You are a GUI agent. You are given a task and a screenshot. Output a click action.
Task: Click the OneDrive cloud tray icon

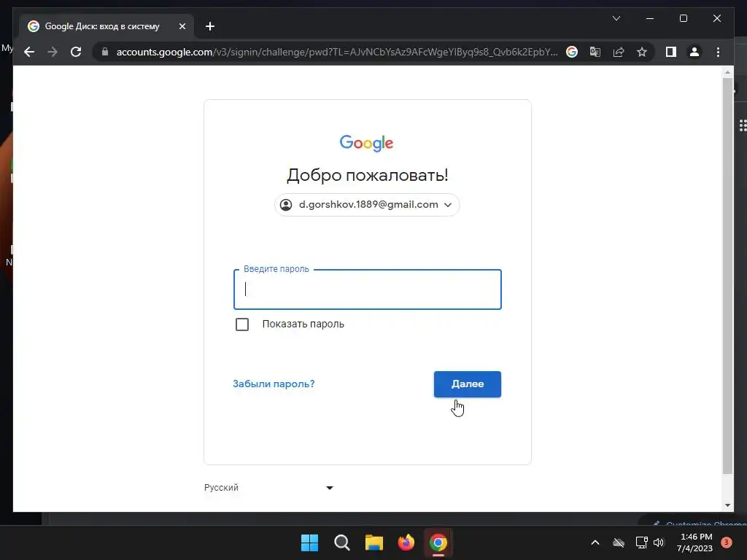(x=619, y=542)
